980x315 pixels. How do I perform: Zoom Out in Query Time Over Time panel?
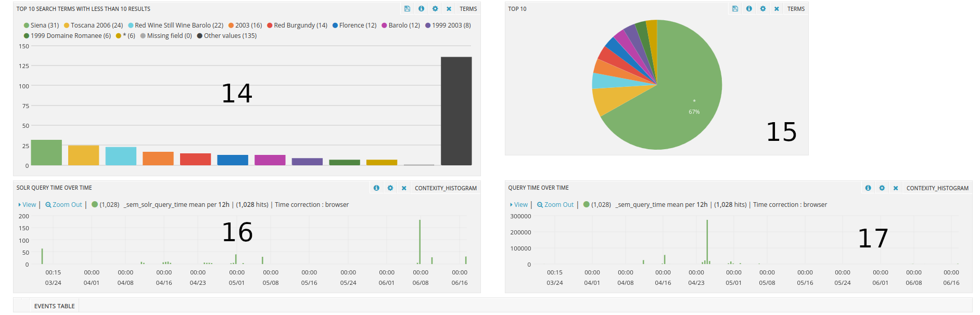tap(555, 205)
